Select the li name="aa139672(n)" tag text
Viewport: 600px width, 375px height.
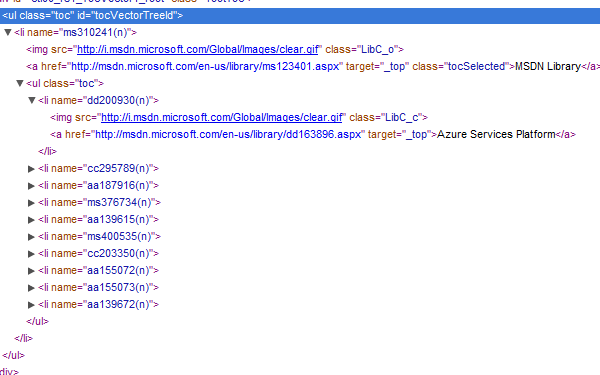tap(98, 305)
